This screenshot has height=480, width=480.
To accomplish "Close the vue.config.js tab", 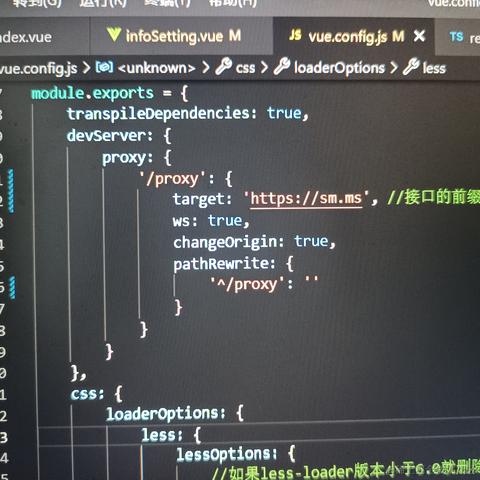I will pos(419,36).
